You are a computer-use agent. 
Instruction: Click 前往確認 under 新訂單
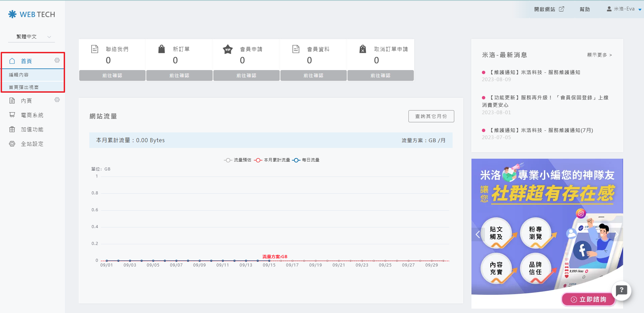coord(179,75)
